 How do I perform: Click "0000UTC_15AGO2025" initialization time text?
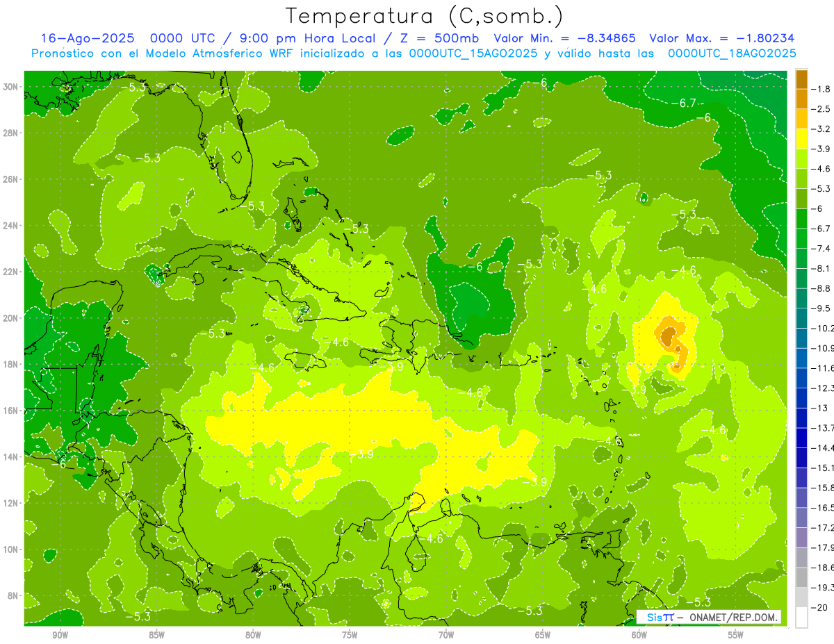pos(473,53)
